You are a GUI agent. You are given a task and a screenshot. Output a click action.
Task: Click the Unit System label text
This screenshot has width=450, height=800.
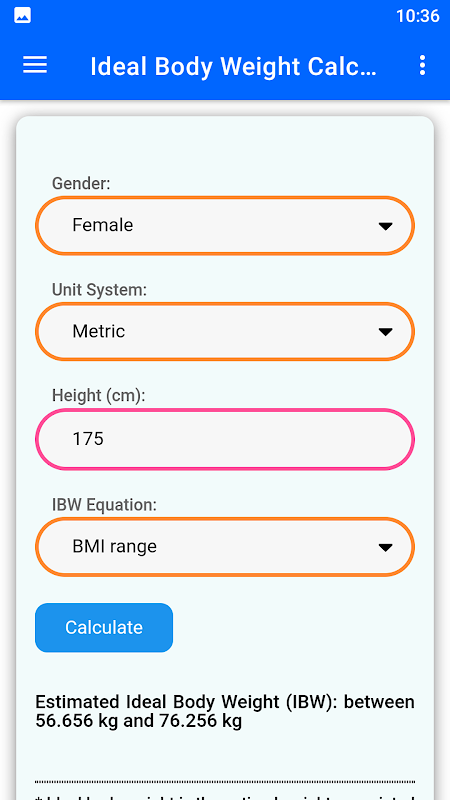(x=99, y=290)
